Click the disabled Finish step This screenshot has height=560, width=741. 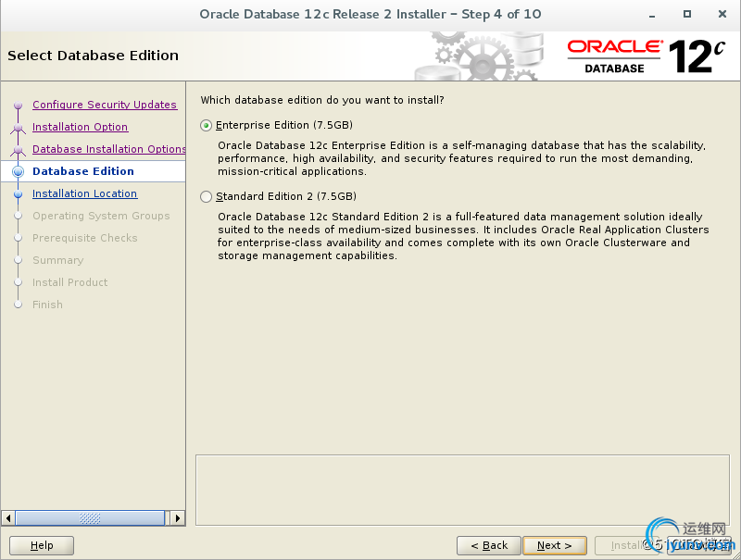47,305
